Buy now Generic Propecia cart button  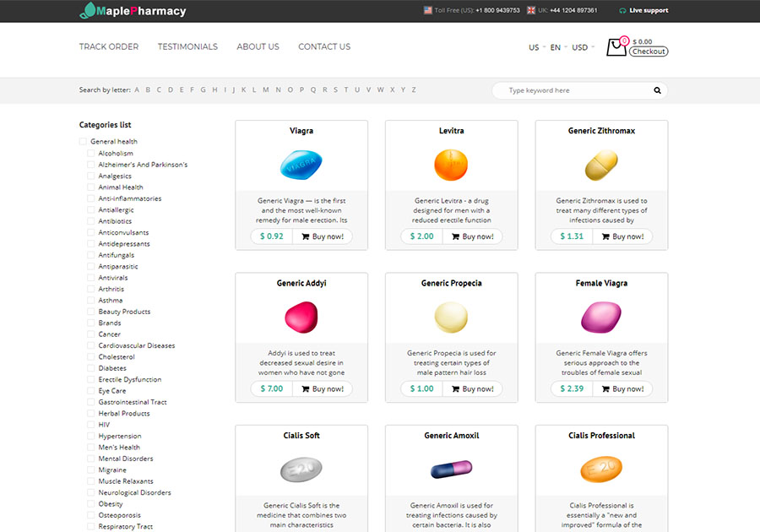(473, 388)
